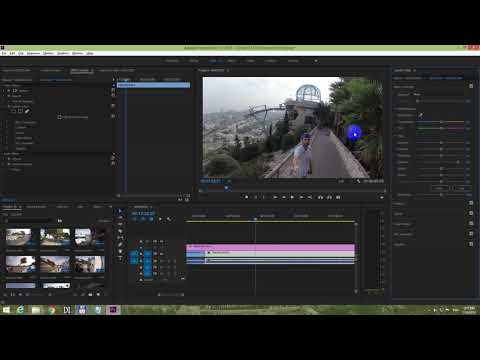Select the Slip tool

pos(120,238)
